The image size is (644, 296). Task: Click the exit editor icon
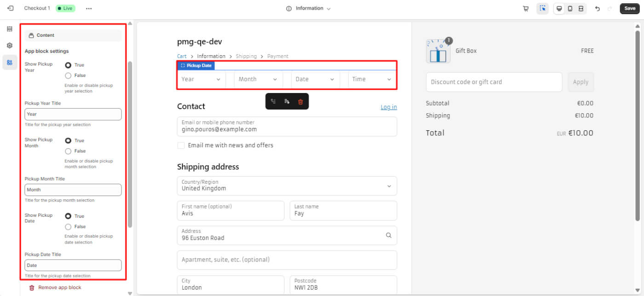click(x=11, y=8)
